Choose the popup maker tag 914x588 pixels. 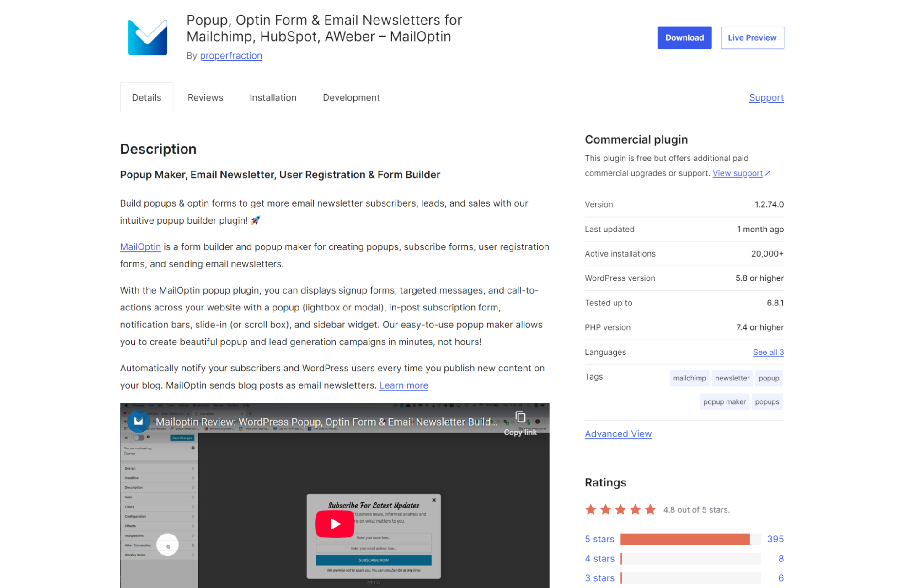(724, 402)
